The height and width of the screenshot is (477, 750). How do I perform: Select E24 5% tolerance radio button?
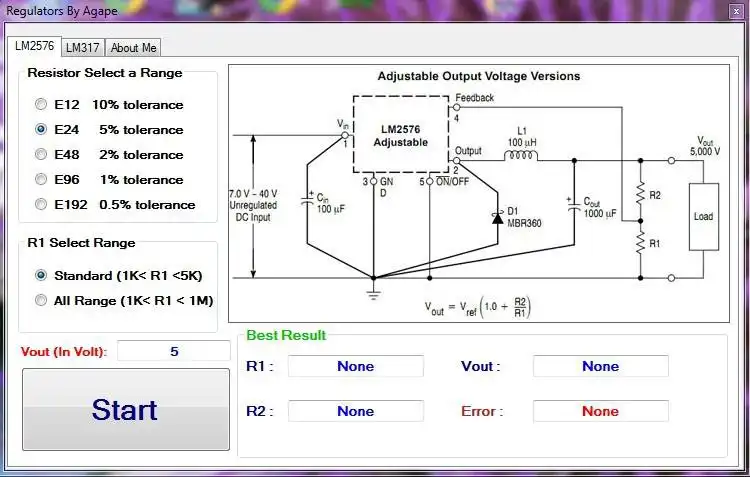click(x=41, y=129)
